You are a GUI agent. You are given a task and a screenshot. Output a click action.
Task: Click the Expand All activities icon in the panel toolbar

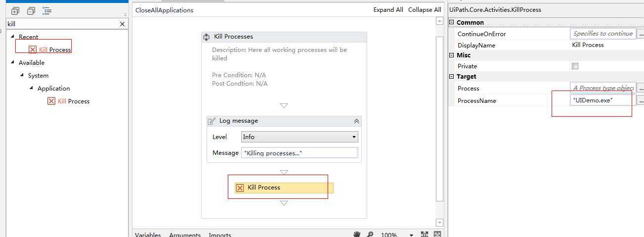15,10
